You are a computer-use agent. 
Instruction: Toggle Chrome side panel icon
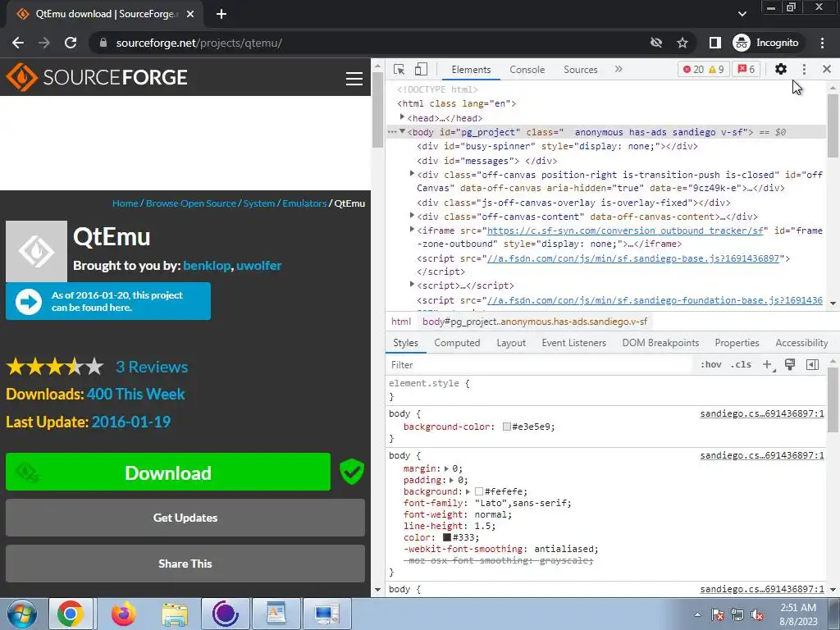tap(714, 43)
